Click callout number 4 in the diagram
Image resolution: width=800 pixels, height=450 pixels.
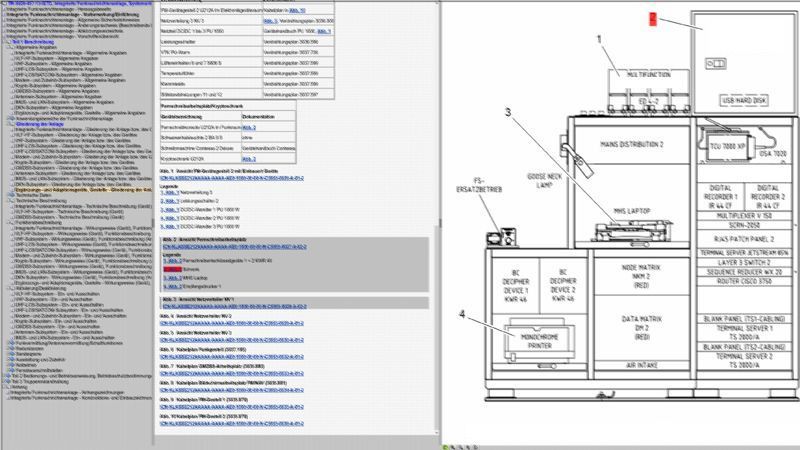[462, 314]
